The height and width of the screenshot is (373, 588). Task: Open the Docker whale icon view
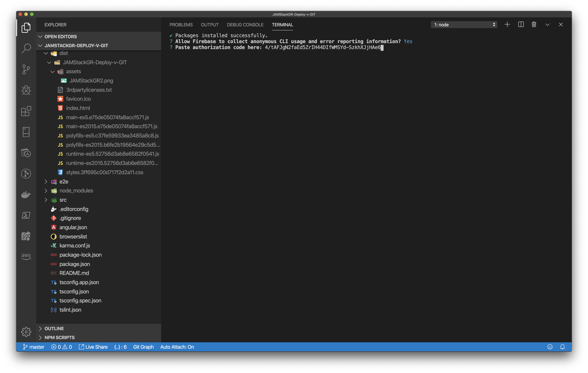pos(26,195)
